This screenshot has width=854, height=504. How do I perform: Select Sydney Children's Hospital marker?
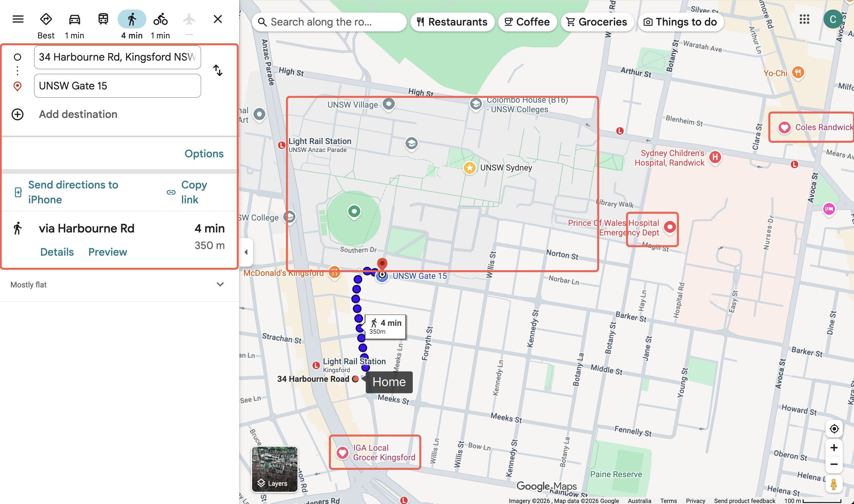(x=715, y=157)
